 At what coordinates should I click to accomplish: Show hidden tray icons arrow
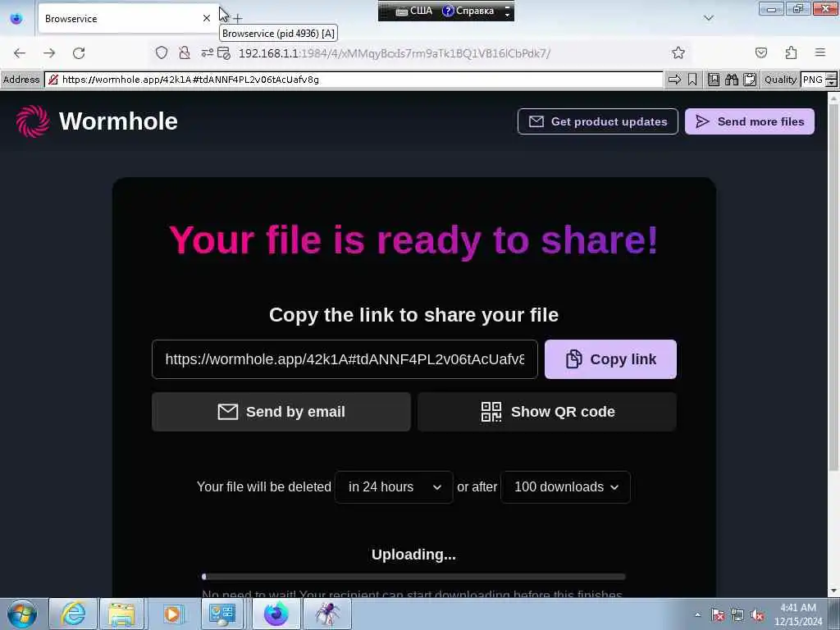coord(697,615)
